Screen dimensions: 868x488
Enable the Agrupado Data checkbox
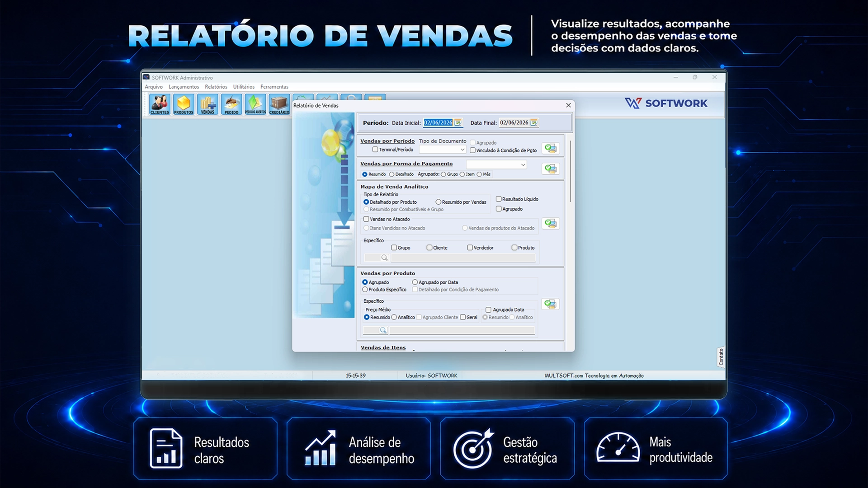click(x=488, y=310)
